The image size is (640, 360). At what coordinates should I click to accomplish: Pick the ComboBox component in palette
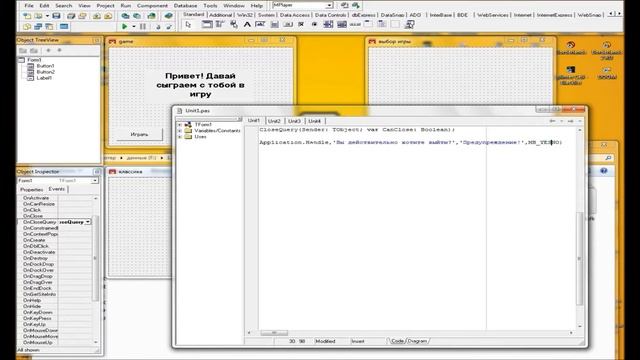[342, 24]
